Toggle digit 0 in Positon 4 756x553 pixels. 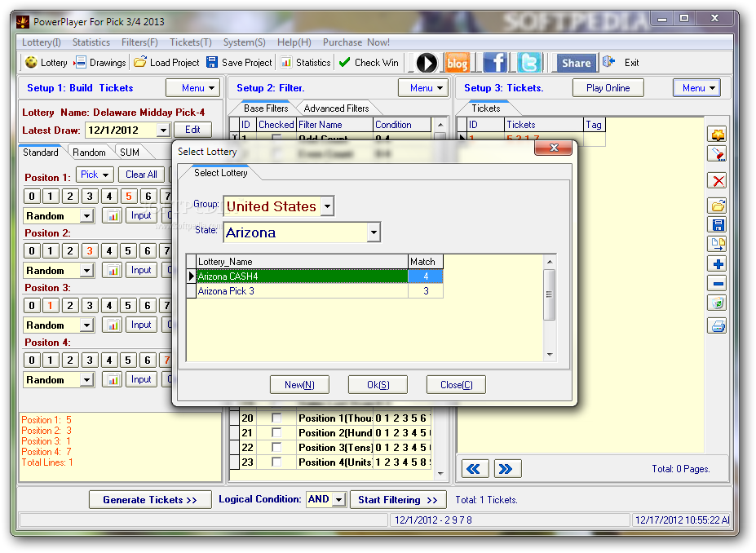point(31,361)
